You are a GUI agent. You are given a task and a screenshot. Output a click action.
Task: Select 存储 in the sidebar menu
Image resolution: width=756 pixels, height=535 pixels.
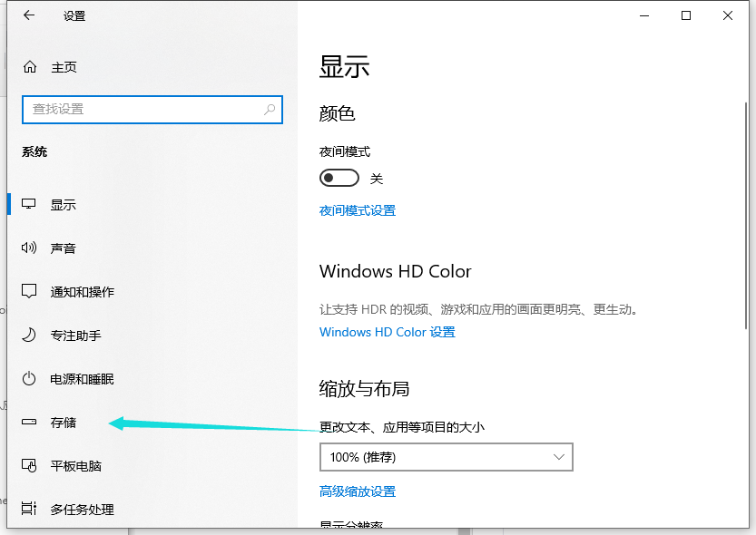click(64, 423)
